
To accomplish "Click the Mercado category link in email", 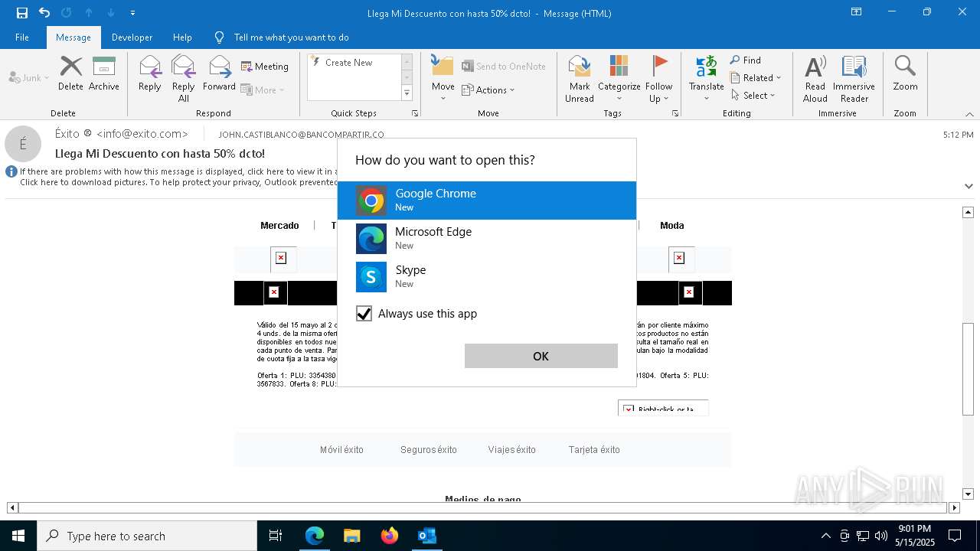I will coord(279,226).
